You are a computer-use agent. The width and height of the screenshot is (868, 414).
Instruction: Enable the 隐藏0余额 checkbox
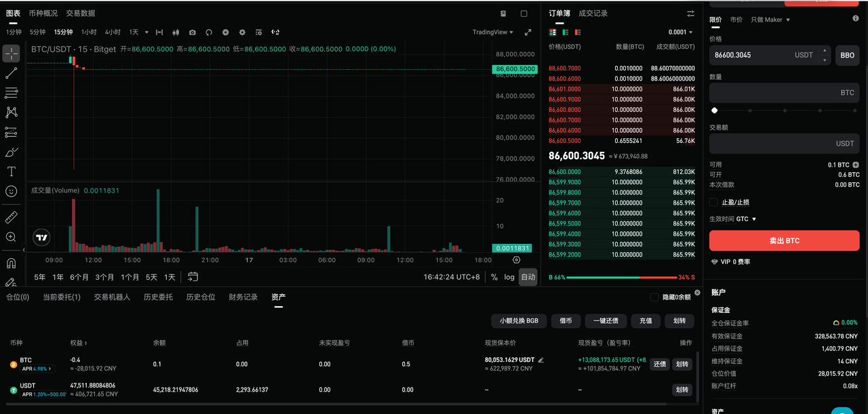[654, 297]
